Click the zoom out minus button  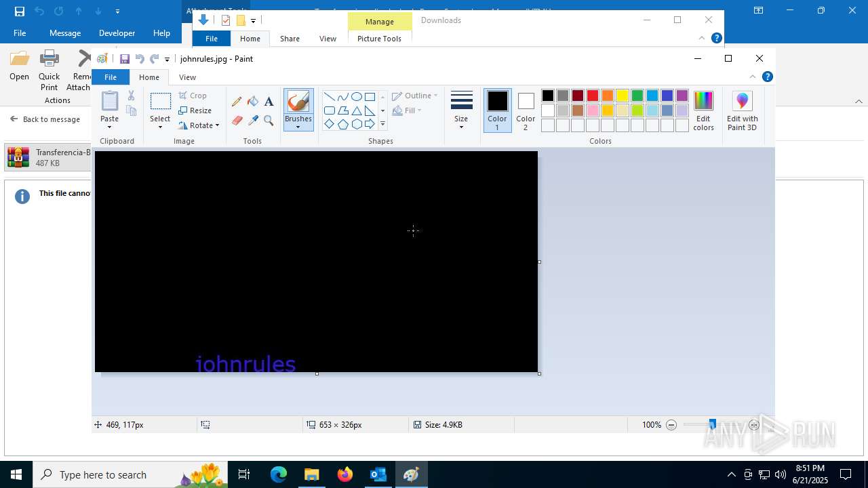click(x=671, y=425)
